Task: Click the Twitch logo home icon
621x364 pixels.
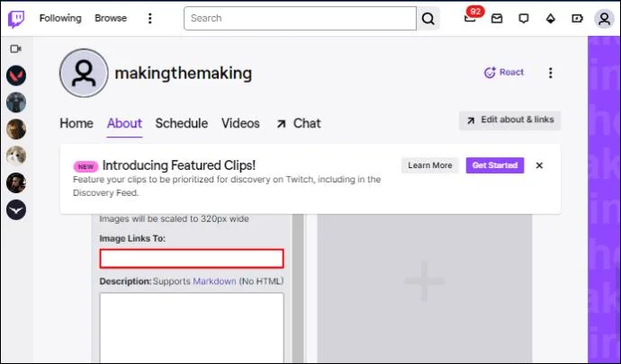Action: pyautogui.click(x=16, y=19)
